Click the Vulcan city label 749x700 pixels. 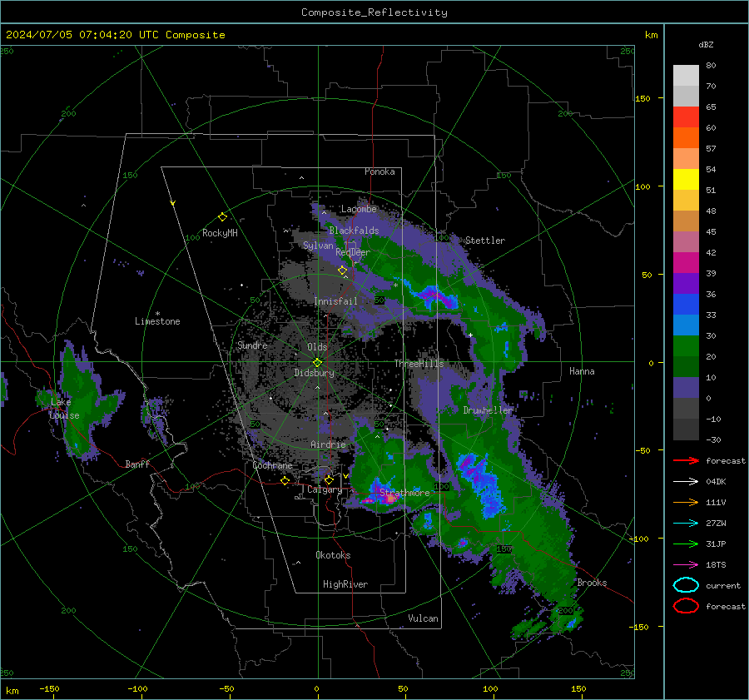423,618
